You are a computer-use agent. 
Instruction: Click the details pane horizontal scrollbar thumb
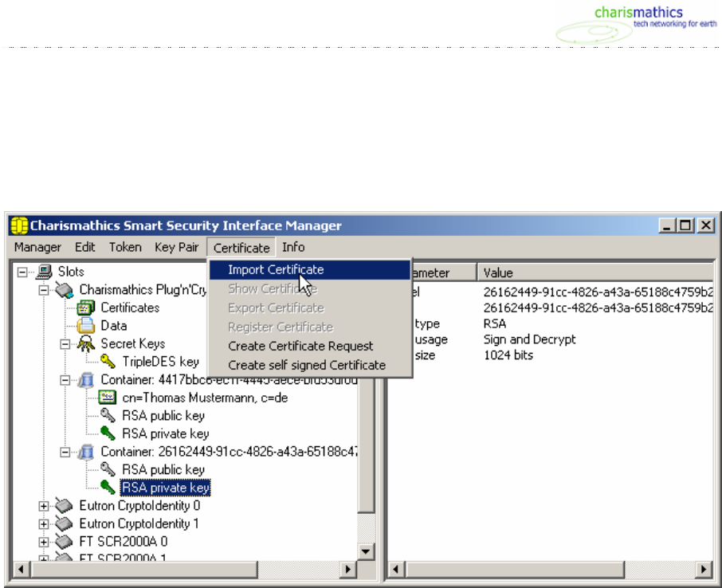(514, 569)
